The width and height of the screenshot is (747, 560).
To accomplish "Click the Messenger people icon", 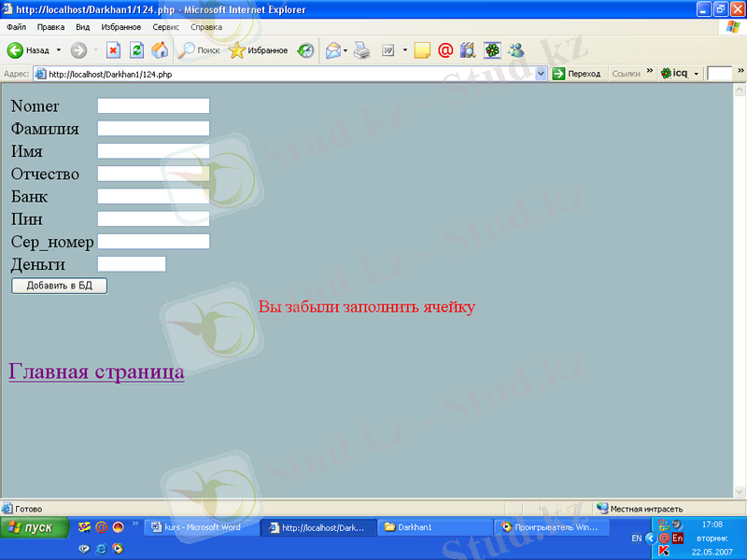I will (x=516, y=50).
